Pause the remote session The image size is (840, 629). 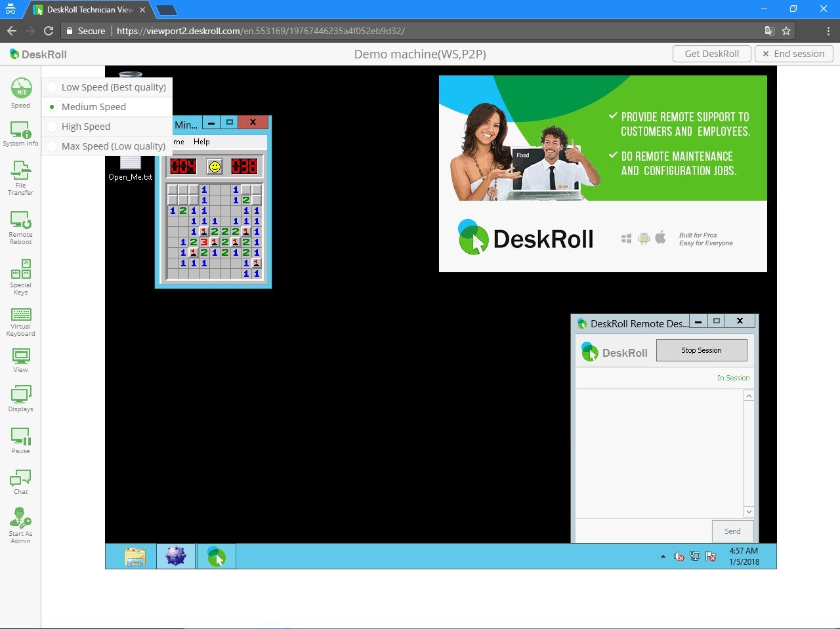click(x=20, y=441)
